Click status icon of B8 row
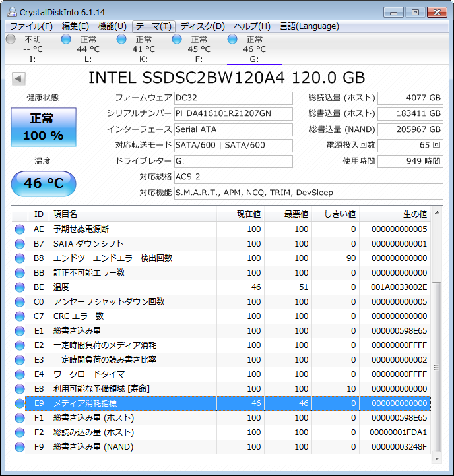This screenshot has width=454, height=476. (20, 258)
